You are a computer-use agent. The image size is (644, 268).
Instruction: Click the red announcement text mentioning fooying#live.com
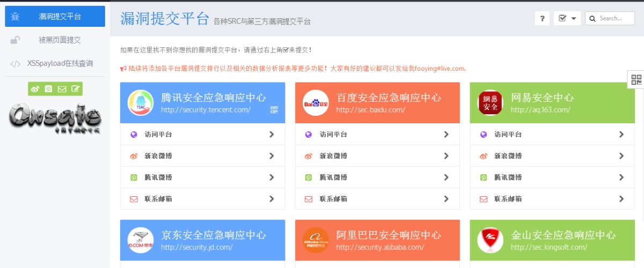(293, 69)
